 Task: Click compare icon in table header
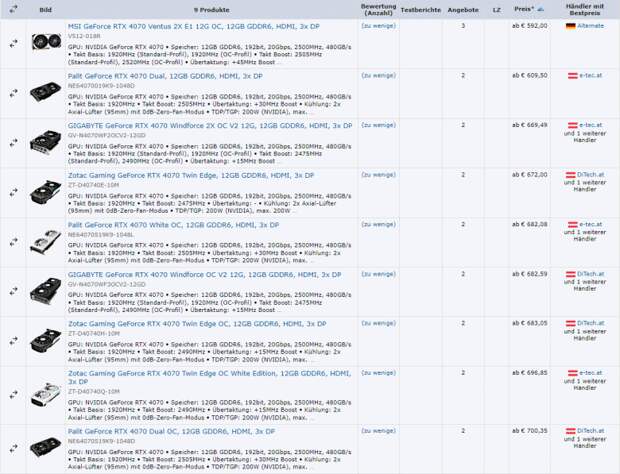pyautogui.click(x=13, y=9)
